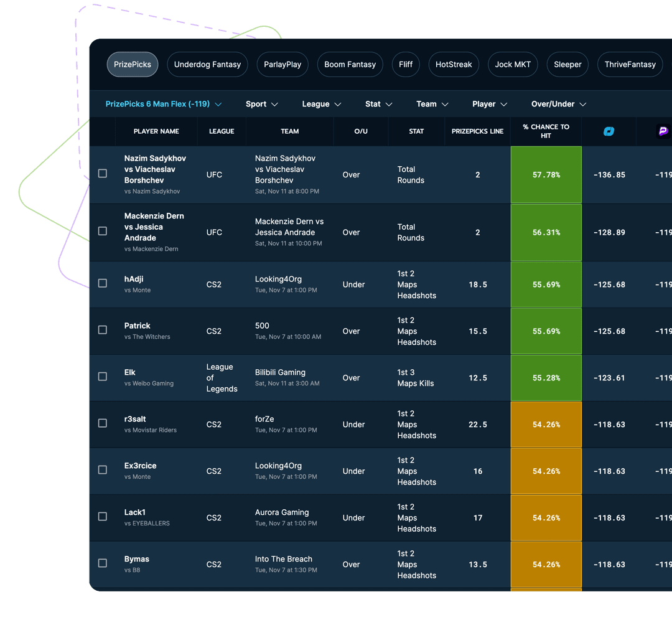Select the HotStreak tab
The width and height of the screenshot is (672, 630).
point(454,64)
